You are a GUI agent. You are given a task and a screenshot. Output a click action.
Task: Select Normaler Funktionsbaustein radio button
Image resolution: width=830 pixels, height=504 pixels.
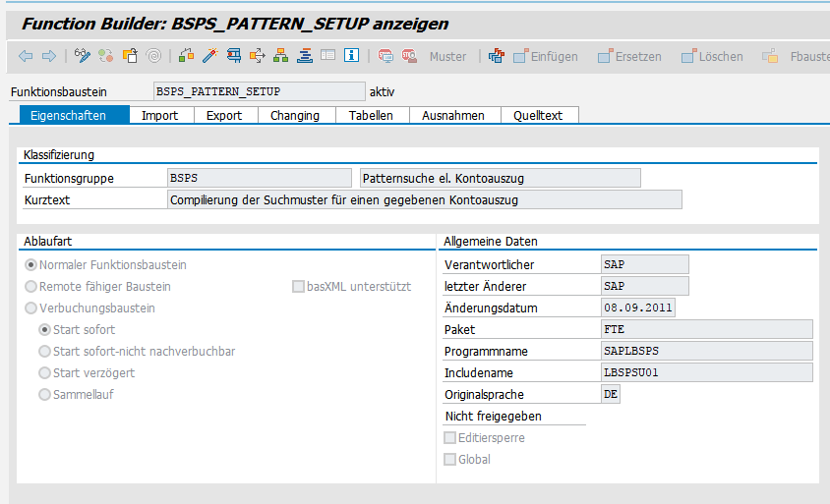(31, 265)
